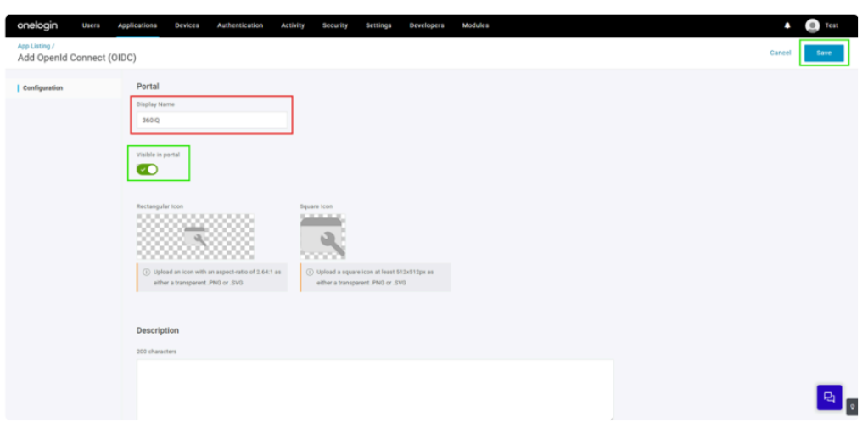The image size is (868, 428).
Task: Open the notifications bell icon
Action: tap(787, 25)
